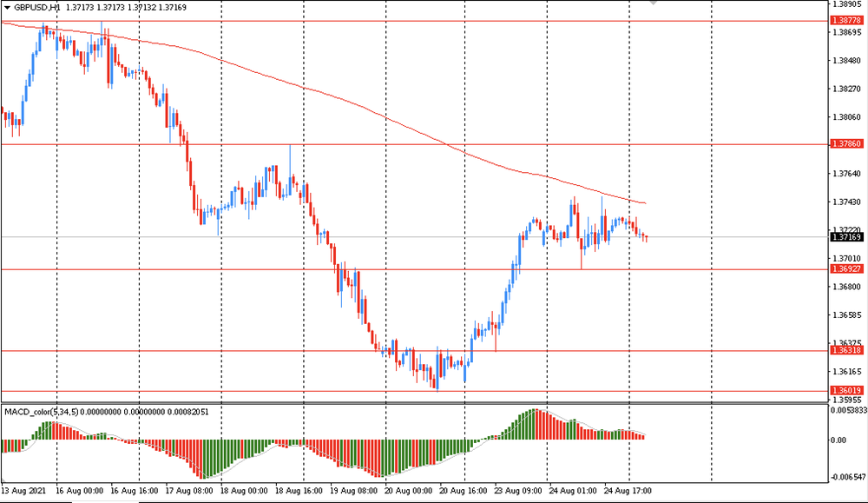868x503 pixels.
Task: Click the GBPUSD,H1 chart title text
Action: pos(37,8)
